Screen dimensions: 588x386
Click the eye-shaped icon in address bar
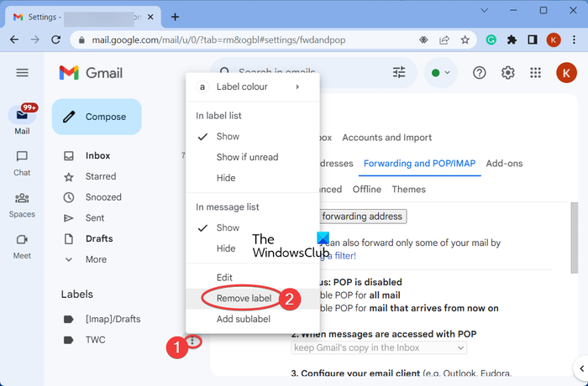point(423,39)
